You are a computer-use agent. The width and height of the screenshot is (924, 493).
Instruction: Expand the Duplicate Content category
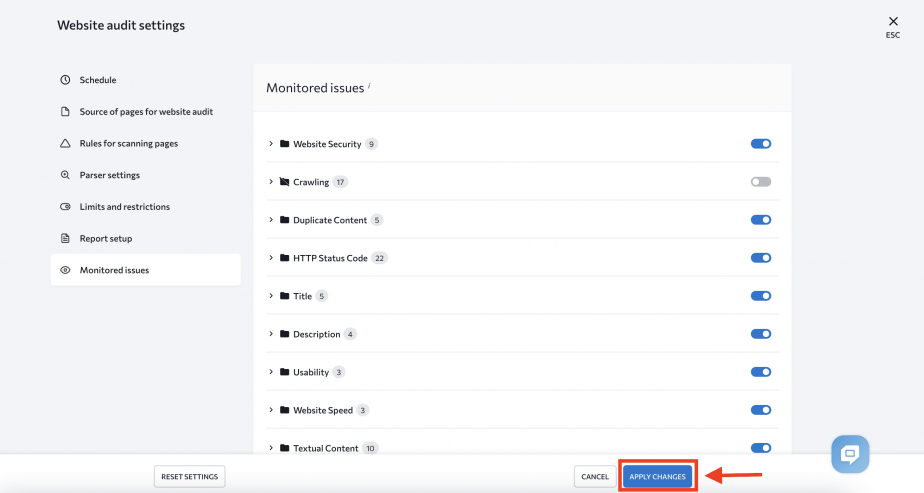(x=271, y=220)
